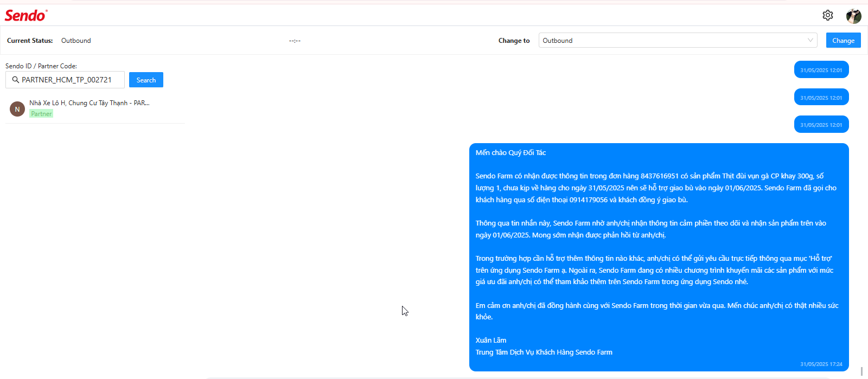Click Trung Tâm Dịch Vụ Khách Hàng Sendo Farm line
Screen dimensions: 868x379
pos(544,352)
